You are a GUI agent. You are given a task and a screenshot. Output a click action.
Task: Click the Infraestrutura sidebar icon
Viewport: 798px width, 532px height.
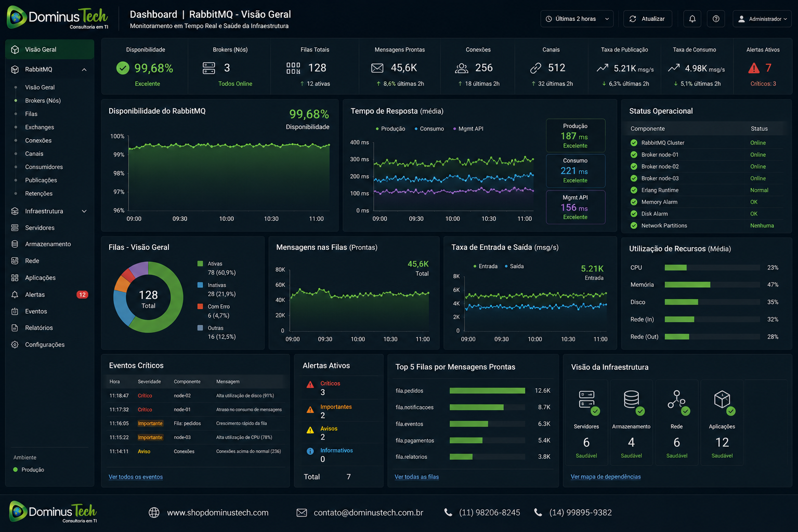click(15, 211)
